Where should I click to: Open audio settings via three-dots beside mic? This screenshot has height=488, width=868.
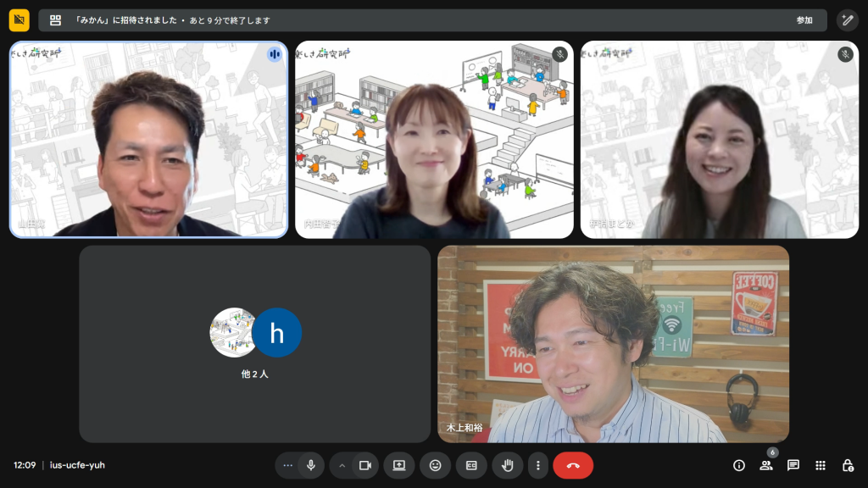287,465
